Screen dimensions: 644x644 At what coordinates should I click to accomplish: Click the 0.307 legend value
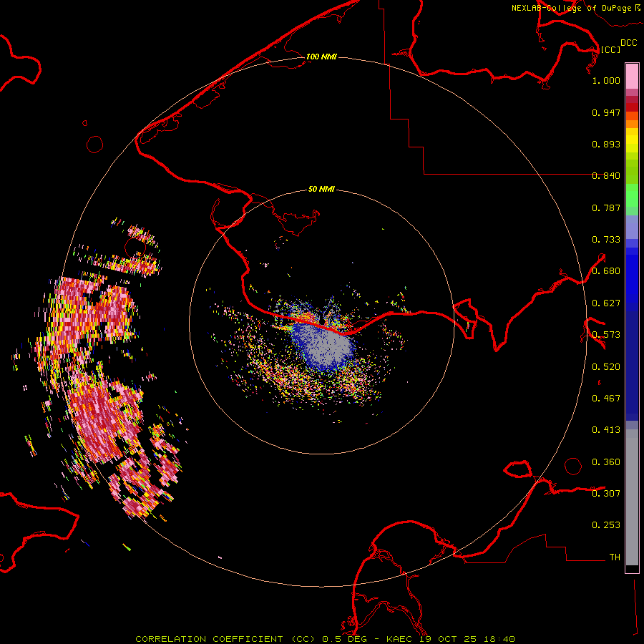[x=606, y=494]
